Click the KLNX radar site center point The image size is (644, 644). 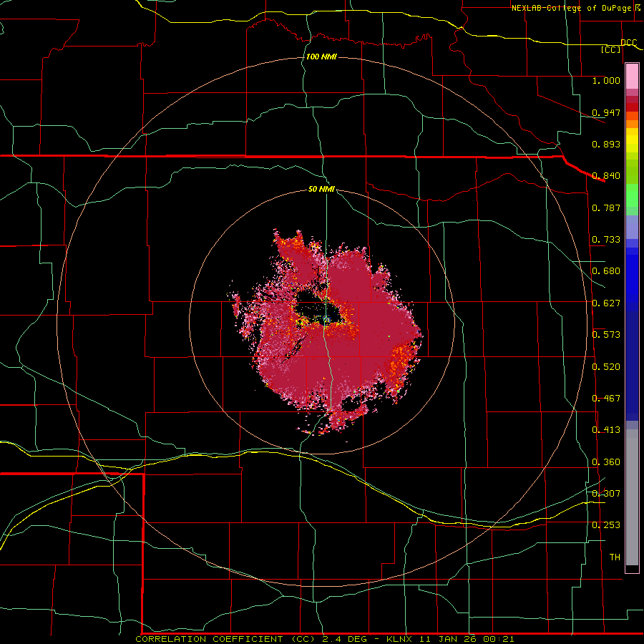(326, 320)
